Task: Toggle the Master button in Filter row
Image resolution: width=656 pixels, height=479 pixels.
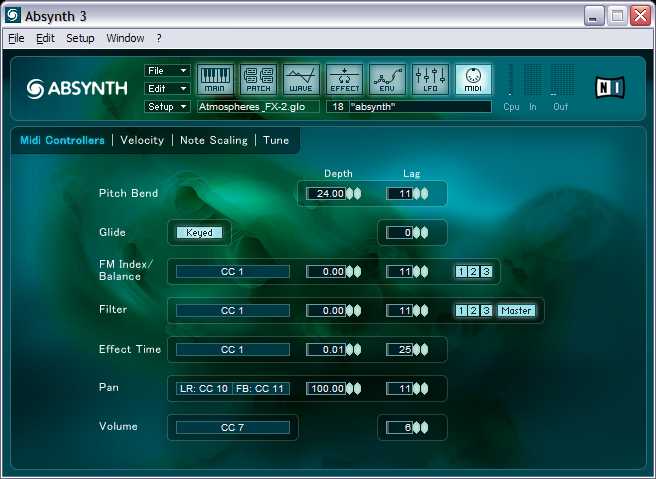Action: [516, 310]
